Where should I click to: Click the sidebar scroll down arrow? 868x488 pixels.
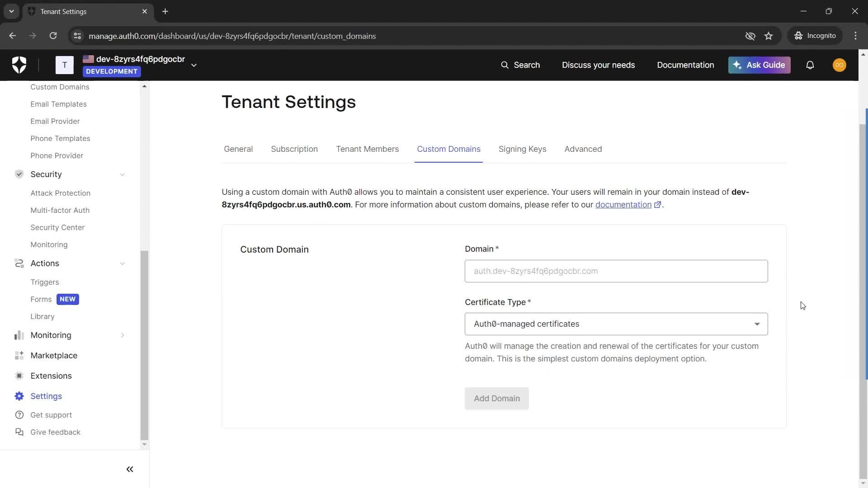click(144, 445)
